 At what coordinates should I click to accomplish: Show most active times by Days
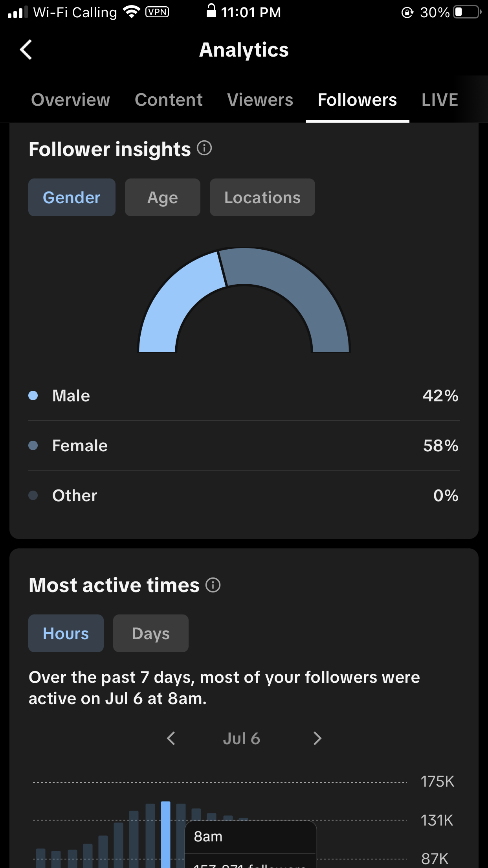point(150,633)
